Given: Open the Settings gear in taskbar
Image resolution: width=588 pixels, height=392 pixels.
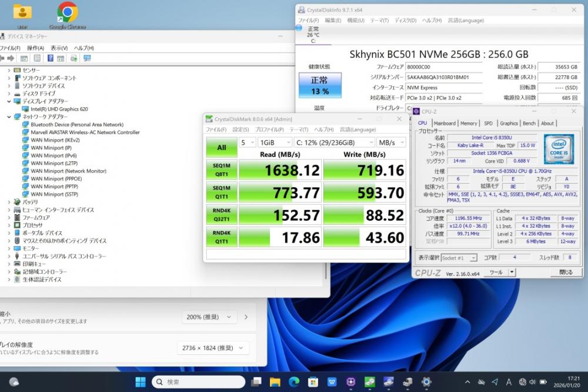Looking at the screenshot, I should point(426,382).
